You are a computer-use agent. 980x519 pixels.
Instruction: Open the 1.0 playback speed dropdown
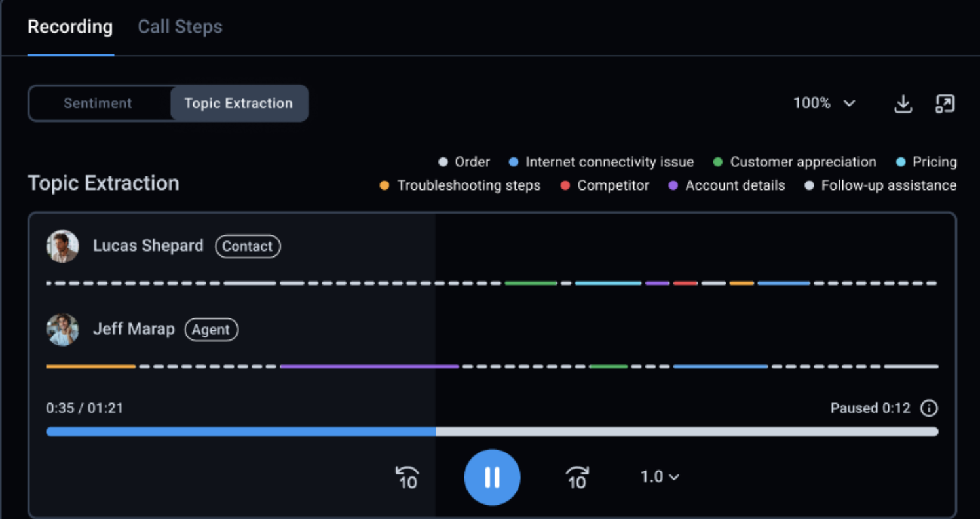[659, 477]
